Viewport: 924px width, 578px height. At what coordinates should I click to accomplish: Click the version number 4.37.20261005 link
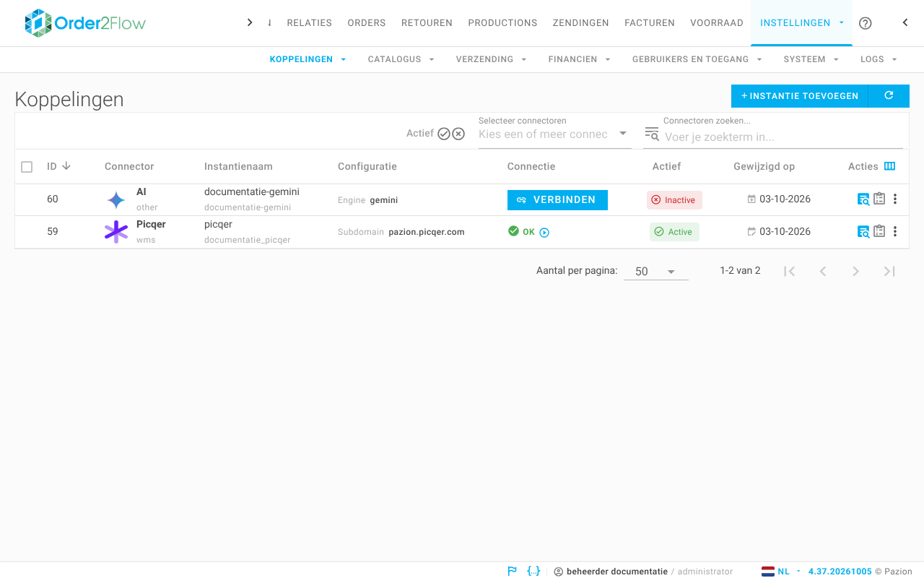pyautogui.click(x=840, y=571)
